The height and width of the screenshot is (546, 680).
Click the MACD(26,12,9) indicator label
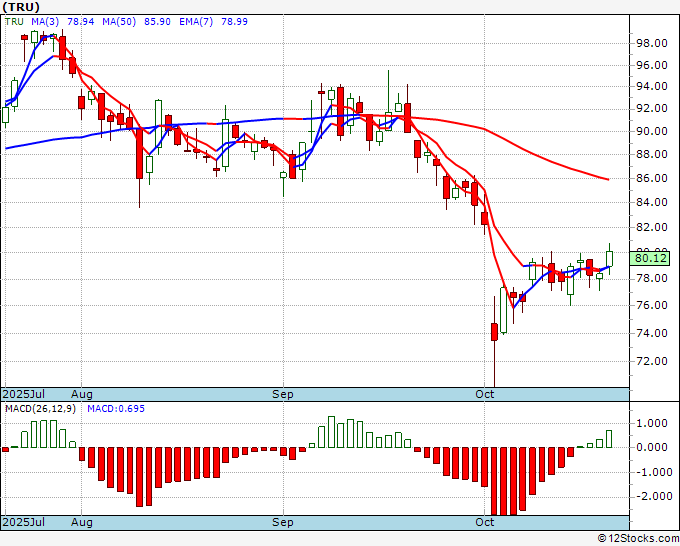[40, 409]
